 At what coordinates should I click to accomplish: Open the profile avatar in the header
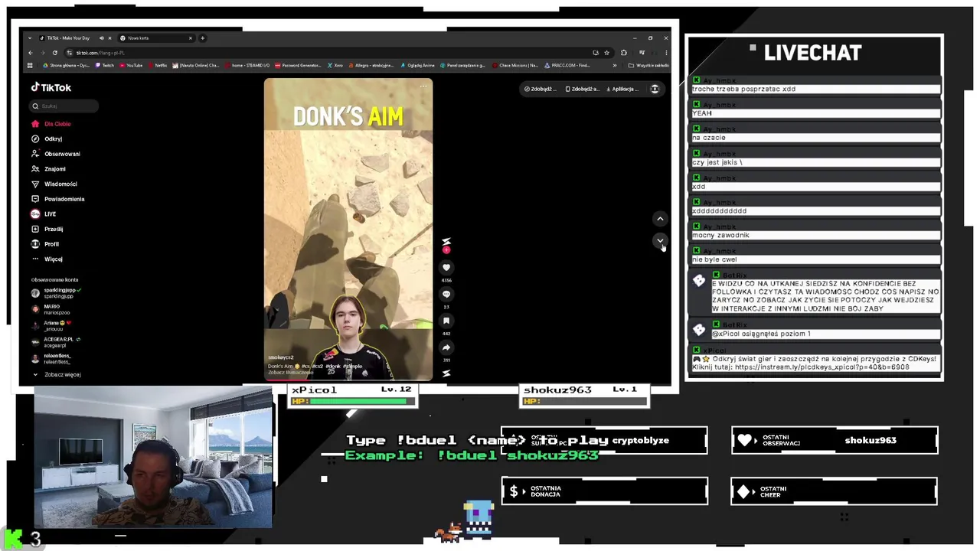click(x=655, y=89)
